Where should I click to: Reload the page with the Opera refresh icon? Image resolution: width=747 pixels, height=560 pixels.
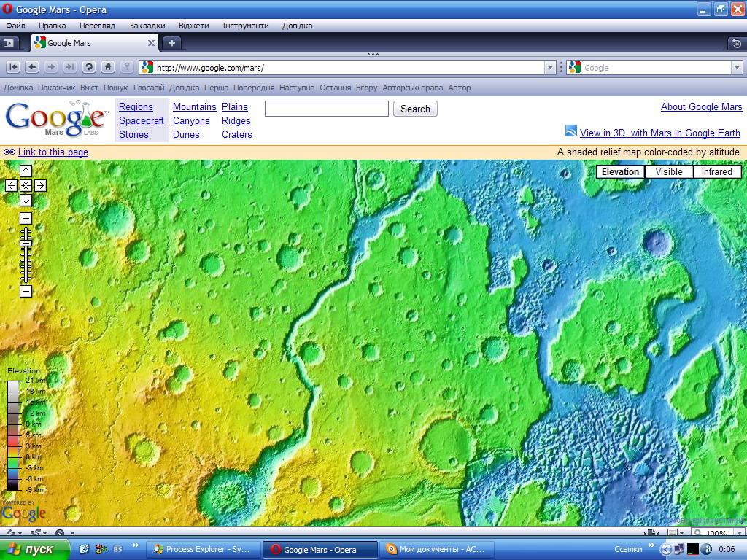(88, 67)
